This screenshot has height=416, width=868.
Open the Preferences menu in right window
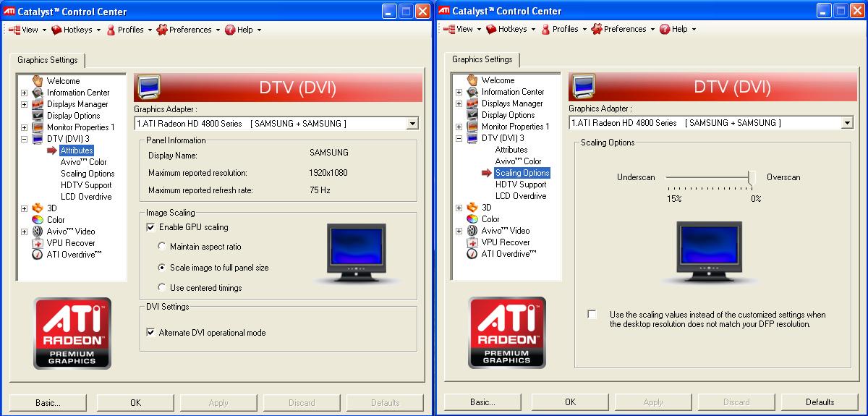coord(623,29)
